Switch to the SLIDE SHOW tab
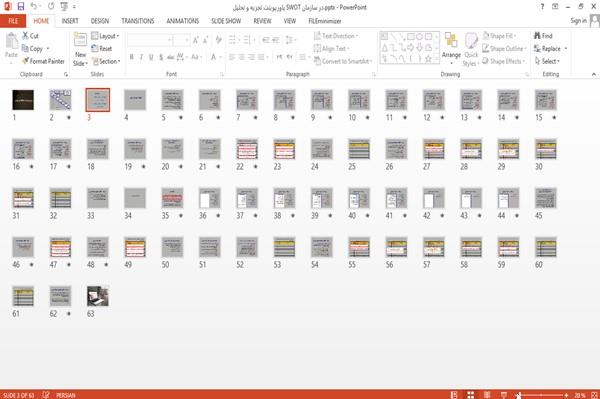 coord(226,21)
